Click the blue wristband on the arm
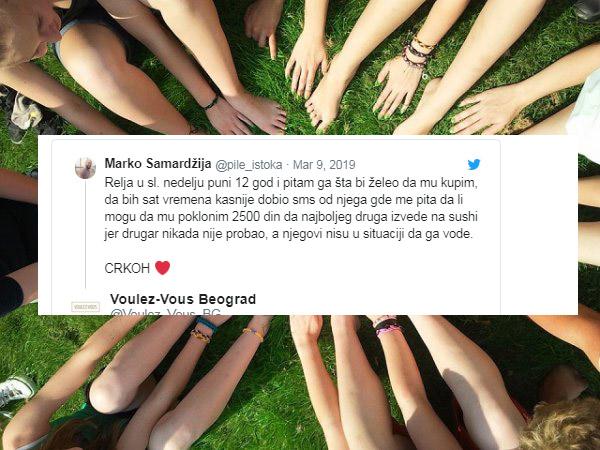Screen dimensions: 600x450 tap(207, 324)
